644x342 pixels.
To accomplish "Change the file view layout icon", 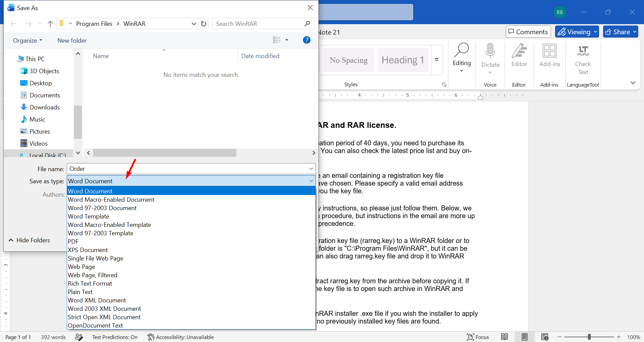I will point(277,40).
